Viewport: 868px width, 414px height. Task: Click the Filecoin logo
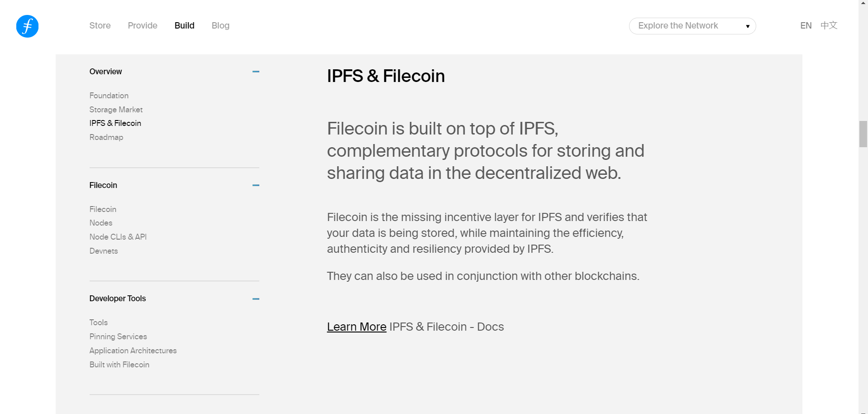pos(27,26)
